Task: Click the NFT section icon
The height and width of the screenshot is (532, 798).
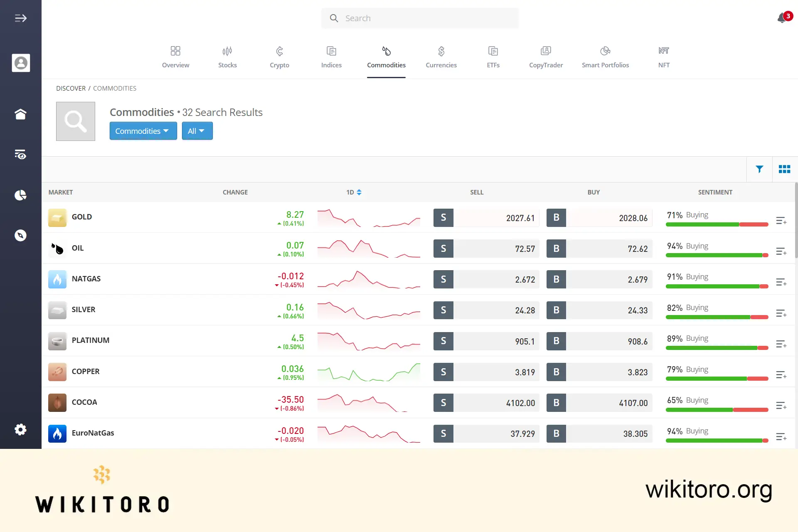Action: (664, 51)
